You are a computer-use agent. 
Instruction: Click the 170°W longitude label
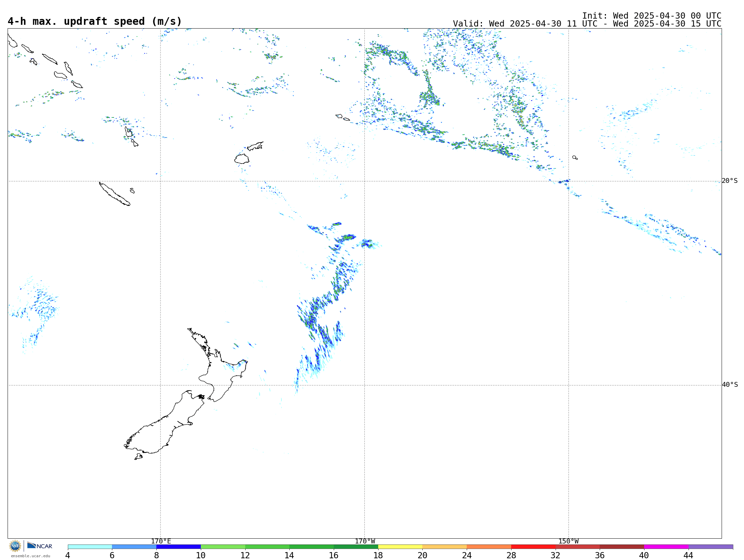pyautogui.click(x=365, y=541)
